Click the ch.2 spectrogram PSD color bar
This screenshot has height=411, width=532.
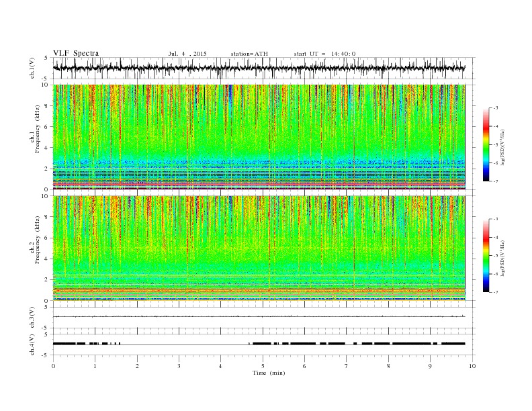point(486,255)
